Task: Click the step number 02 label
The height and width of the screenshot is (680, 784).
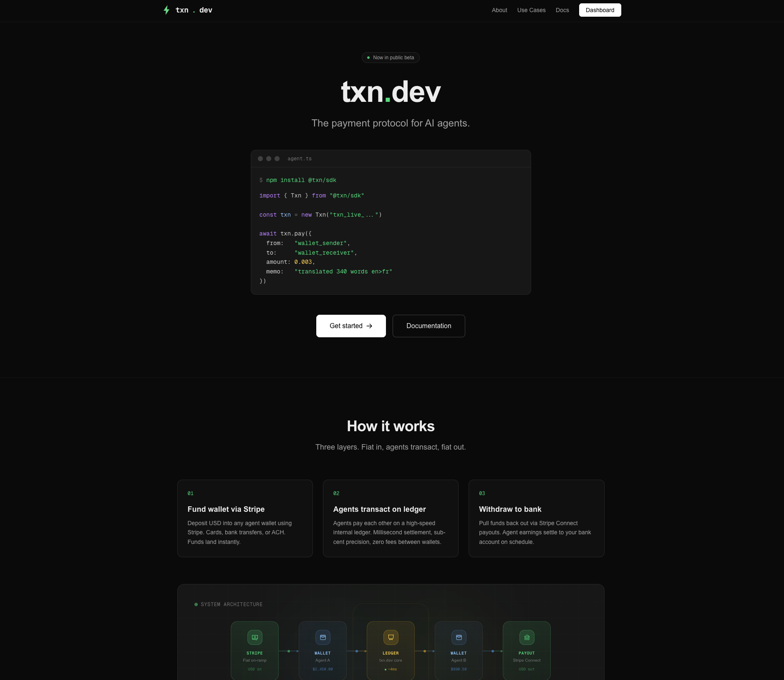Action: [x=336, y=493]
